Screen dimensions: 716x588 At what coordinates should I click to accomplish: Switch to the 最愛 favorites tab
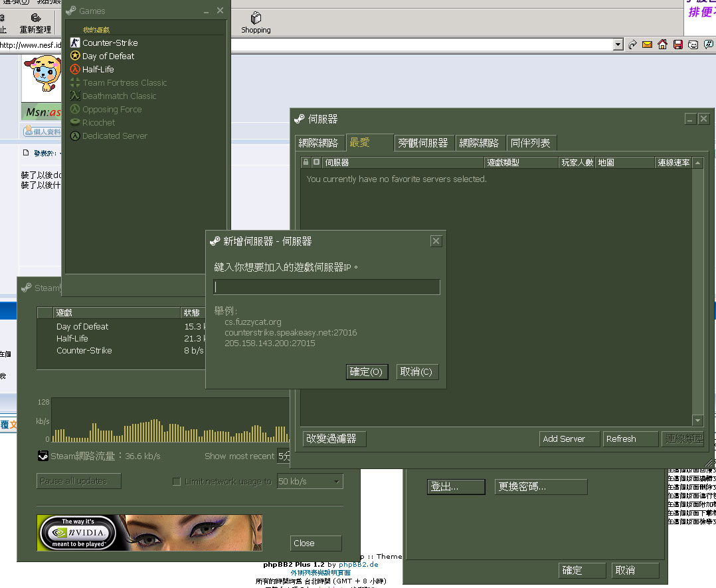[x=370, y=143]
